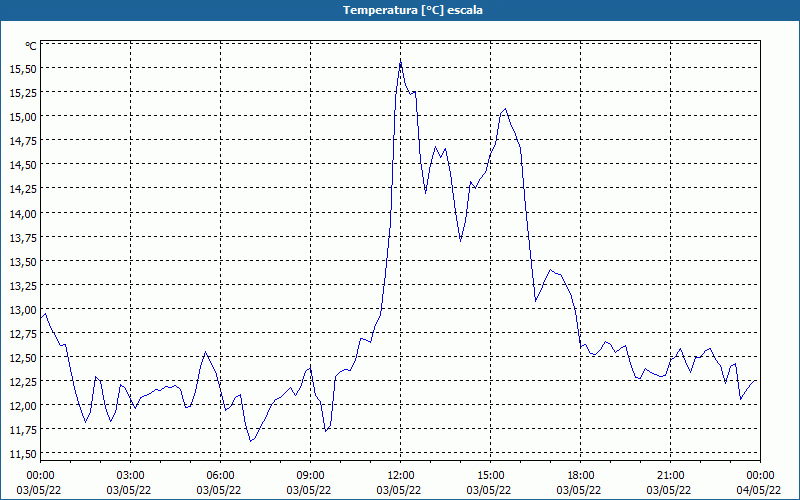This screenshot has width=800, height=500.
Task: Click the 21:00 time axis label
Action: pyautogui.click(x=670, y=476)
